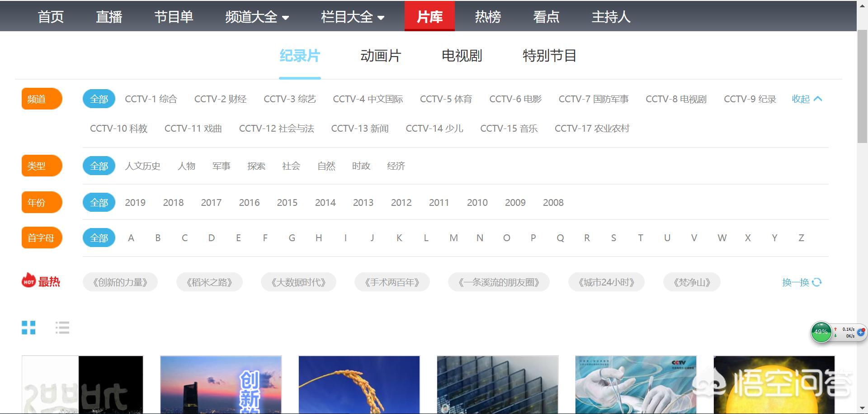Go to 首页 in navigation bar
Image resolution: width=868 pixels, height=414 pixels.
pos(51,17)
